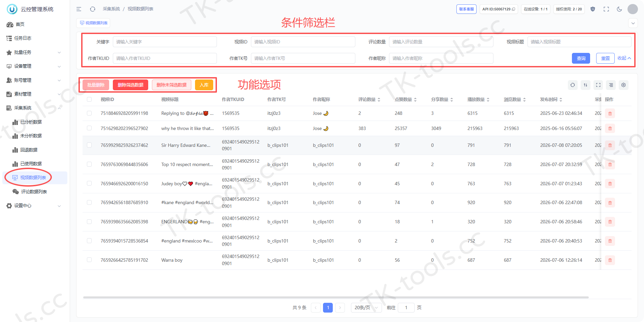Viewport: 644px width, 322px height.
Task: Focus the 前往 page number input
Action: 406,308
